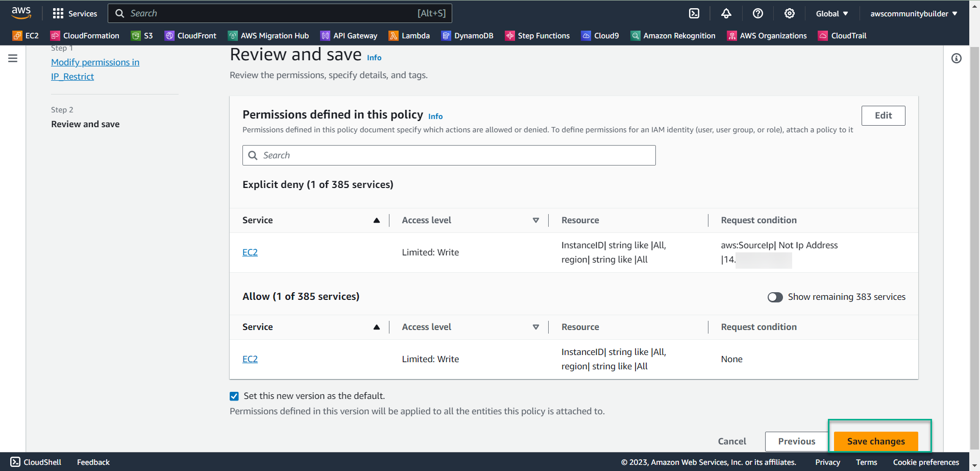Open CloudTrail favorite shortcut
980x471 pixels.
click(x=843, y=36)
